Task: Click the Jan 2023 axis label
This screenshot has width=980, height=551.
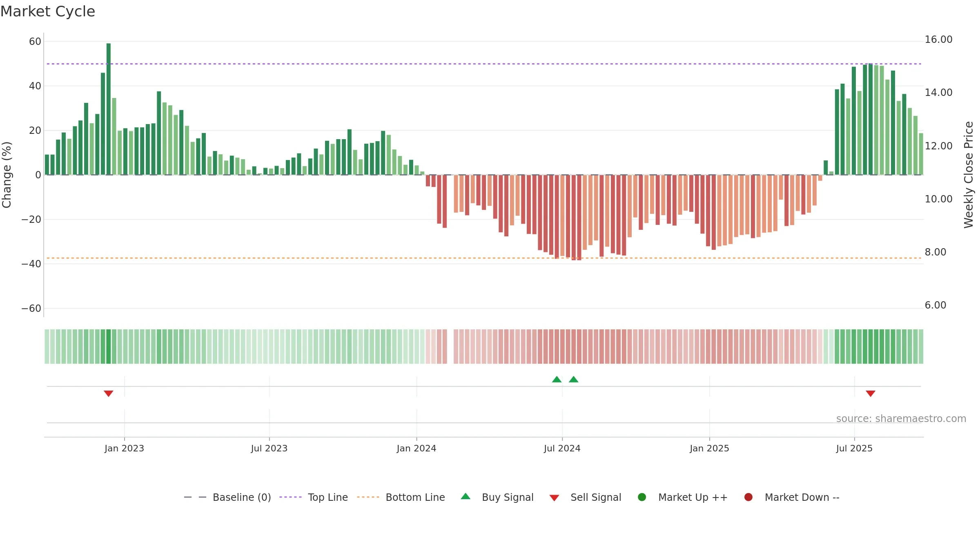Action: [x=124, y=448]
